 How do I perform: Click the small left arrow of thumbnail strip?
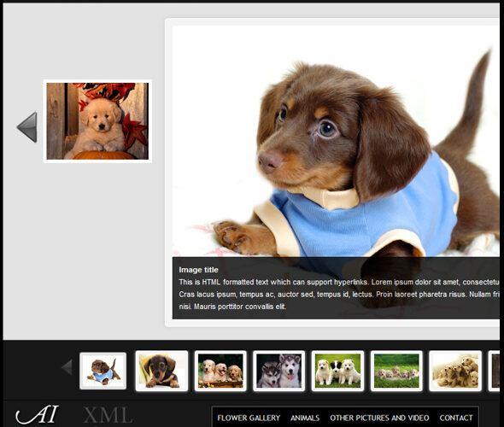click(x=67, y=367)
